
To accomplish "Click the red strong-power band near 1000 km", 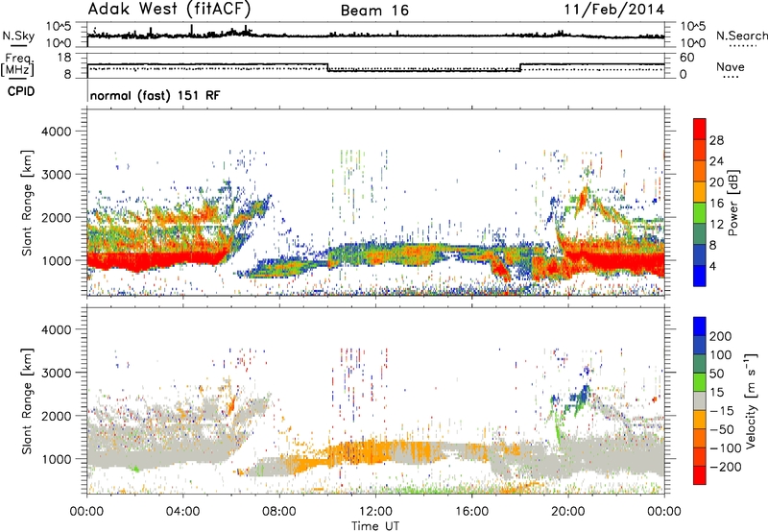I will coord(156,259).
